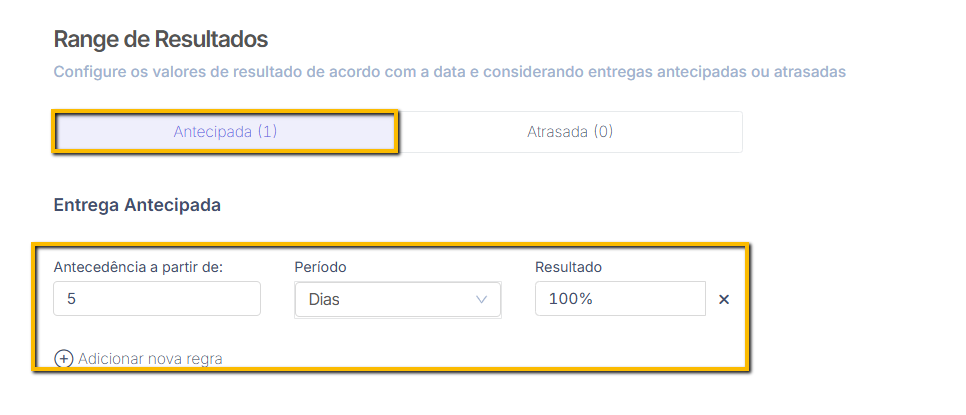Remove the rule with the X icon
The width and height of the screenshot is (966, 415).
tap(724, 299)
